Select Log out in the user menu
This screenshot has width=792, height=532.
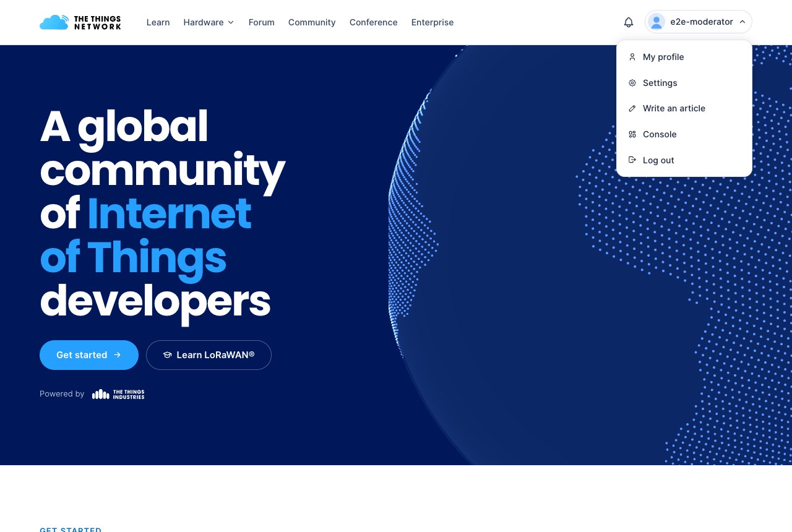pyautogui.click(x=684, y=160)
